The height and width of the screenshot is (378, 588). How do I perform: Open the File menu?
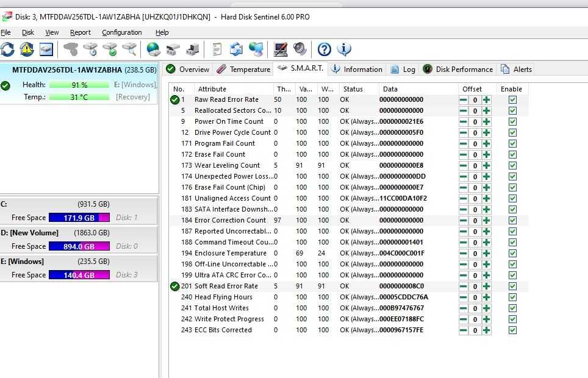coord(5,33)
